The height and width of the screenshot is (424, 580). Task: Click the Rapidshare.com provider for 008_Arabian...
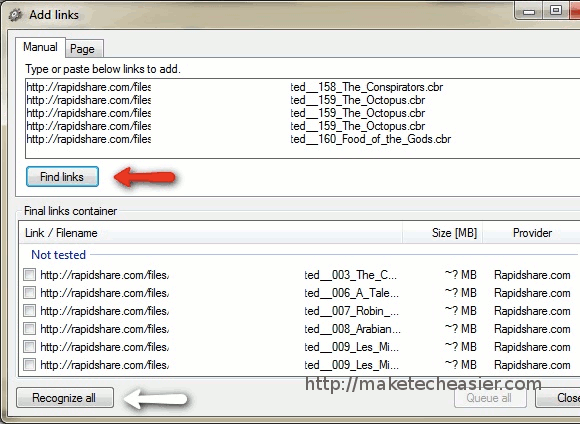[532, 329]
